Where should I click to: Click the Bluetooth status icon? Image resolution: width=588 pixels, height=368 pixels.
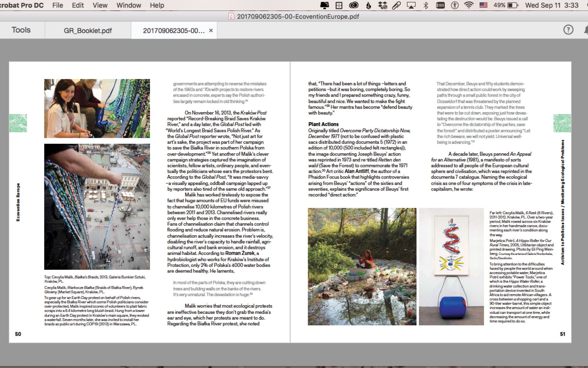click(x=426, y=5)
